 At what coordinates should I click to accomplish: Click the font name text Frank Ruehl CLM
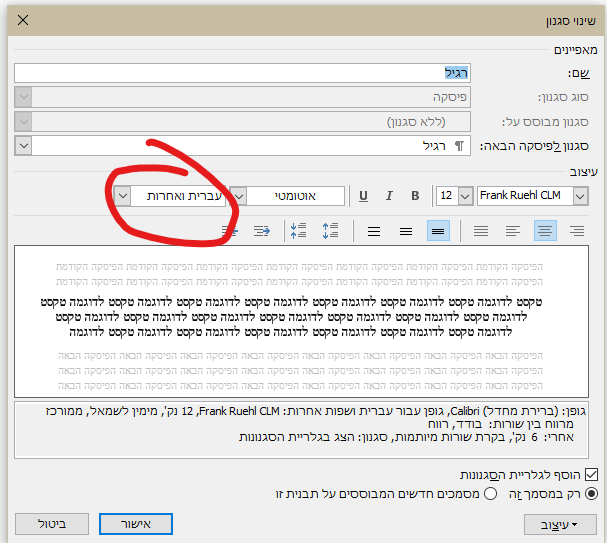(520, 195)
